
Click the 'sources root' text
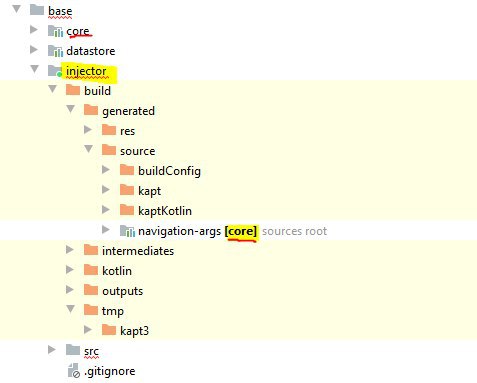pyautogui.click(x=294, y=231)
